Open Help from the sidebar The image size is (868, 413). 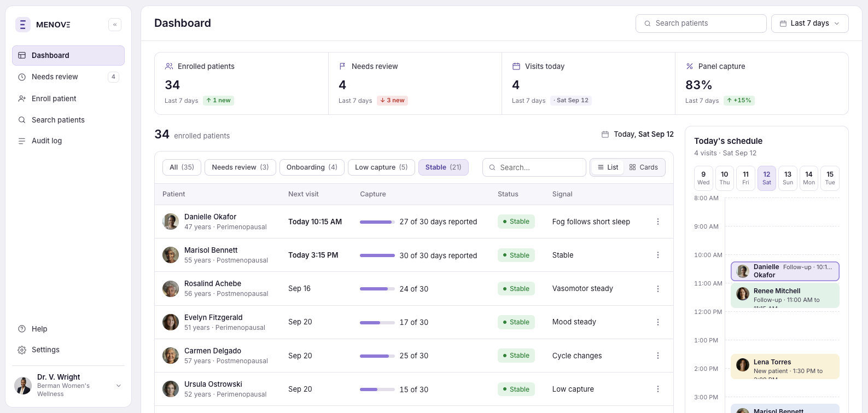coord(68,329)
